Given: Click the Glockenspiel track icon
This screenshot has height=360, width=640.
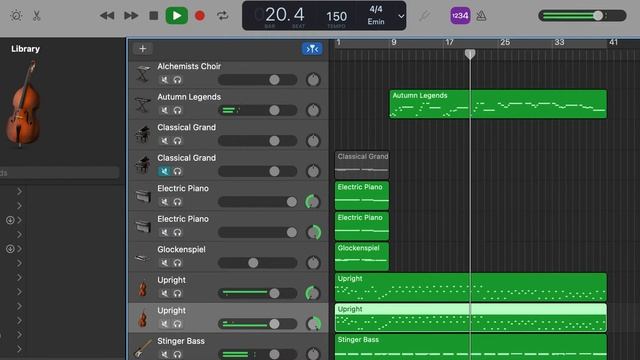Looking at the screenshot, I should click(x=143, y=258).
